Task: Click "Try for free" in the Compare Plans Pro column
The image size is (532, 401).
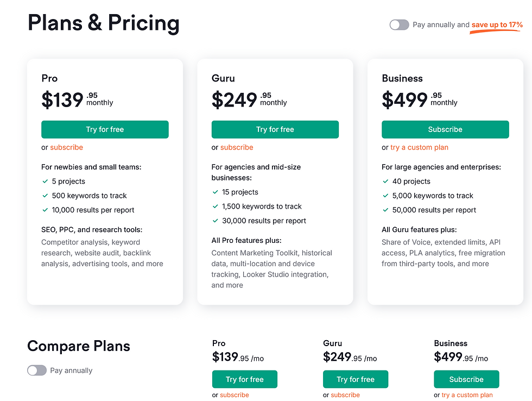Action: [245, 379]
